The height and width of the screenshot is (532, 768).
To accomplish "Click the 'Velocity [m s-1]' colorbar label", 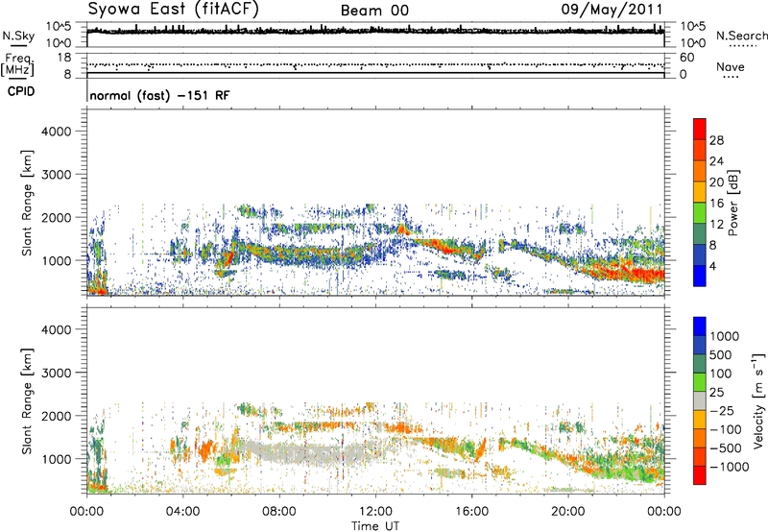I will click(758, 400).
